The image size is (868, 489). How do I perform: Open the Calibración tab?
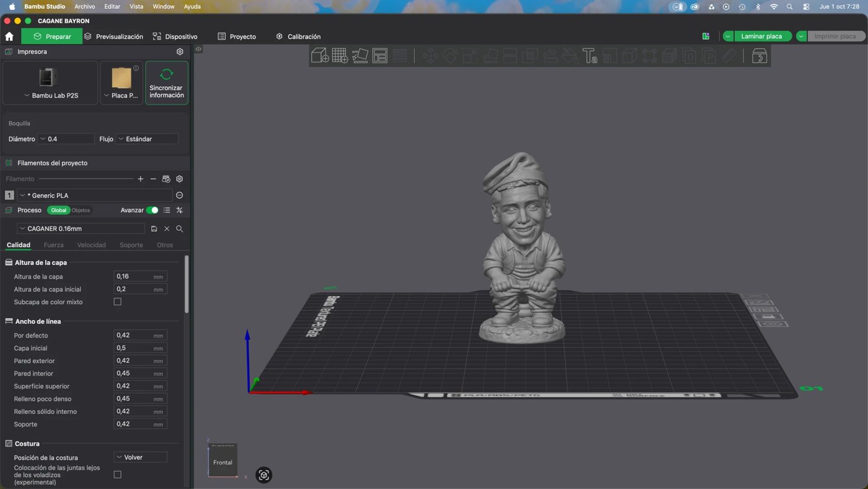pyautogui.click(x=298, y=37)
